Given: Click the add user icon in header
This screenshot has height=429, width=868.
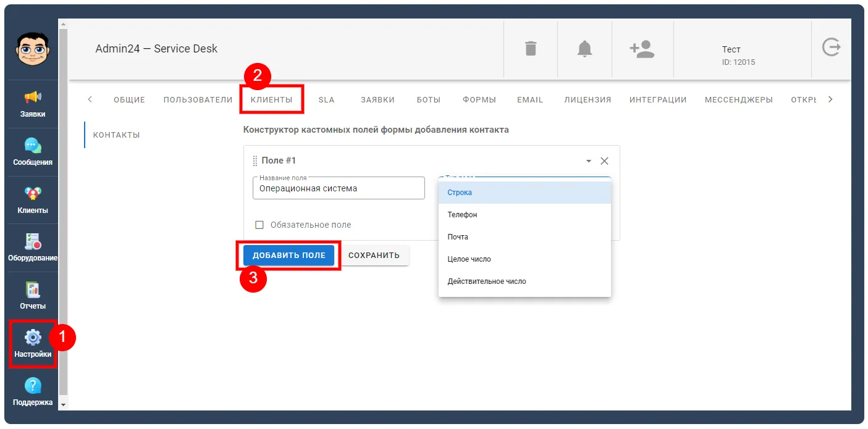Looking at the screenshot, I should (642, 49).
